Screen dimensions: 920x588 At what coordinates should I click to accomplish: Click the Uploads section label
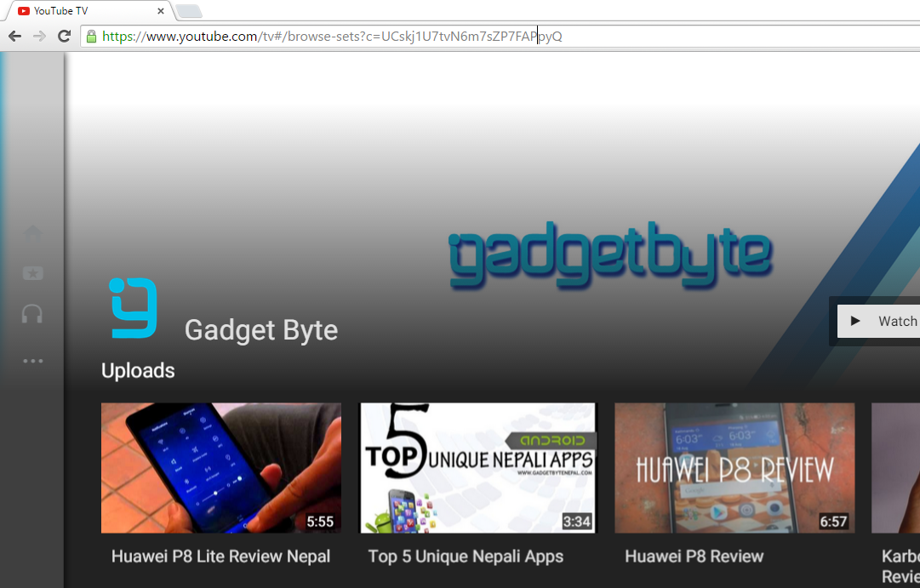(x=137, y=370)
